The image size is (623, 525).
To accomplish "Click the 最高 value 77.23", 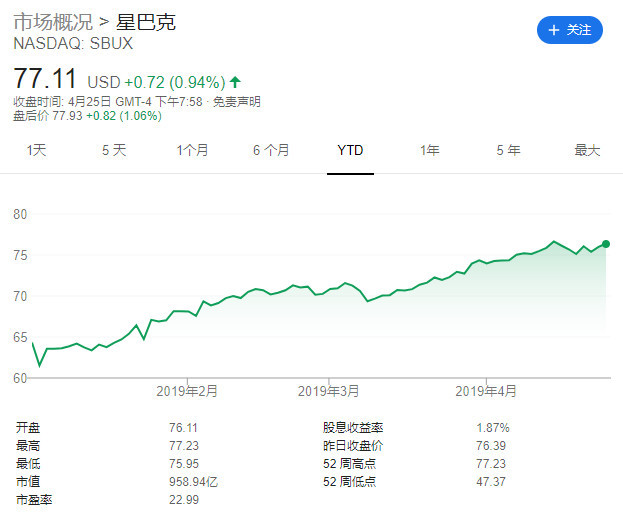I will pos(184,446).
